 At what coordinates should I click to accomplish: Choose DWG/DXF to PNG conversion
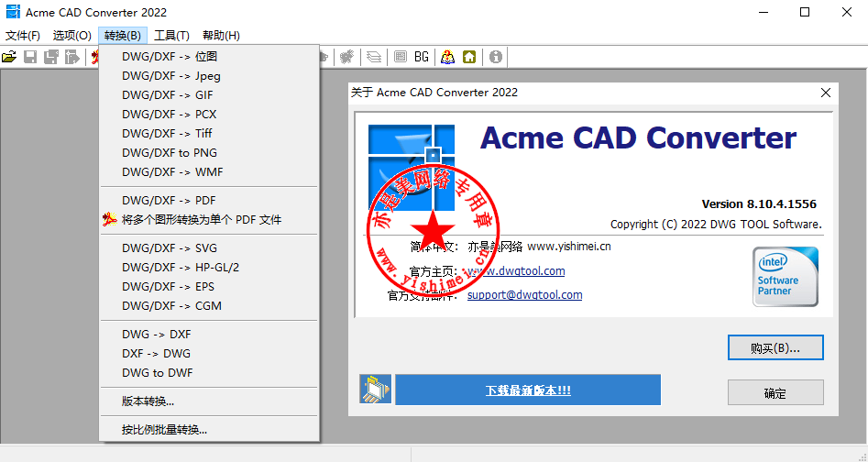[x=209, y=153]
